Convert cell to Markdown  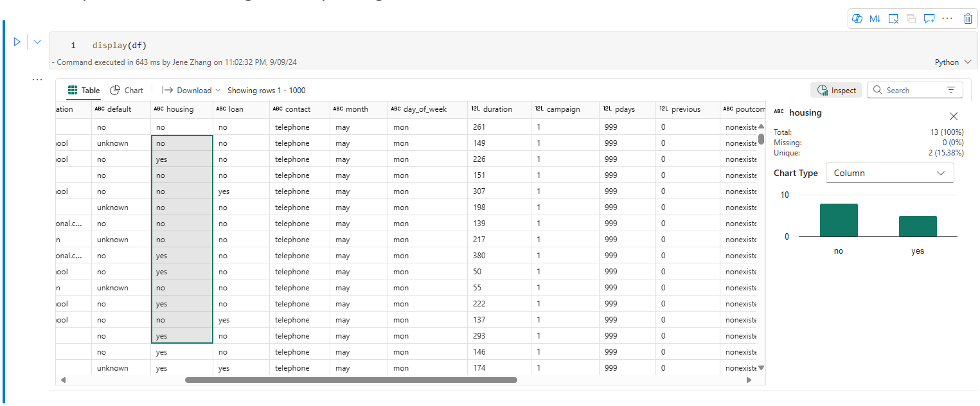pos(875,19)
